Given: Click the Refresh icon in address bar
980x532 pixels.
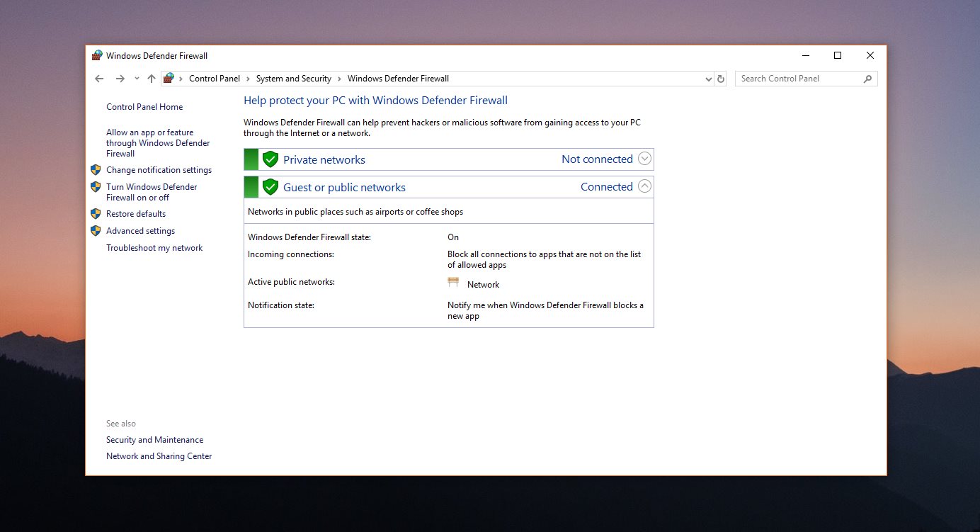Looking at the screenshot, I should [x=721, y=79].
